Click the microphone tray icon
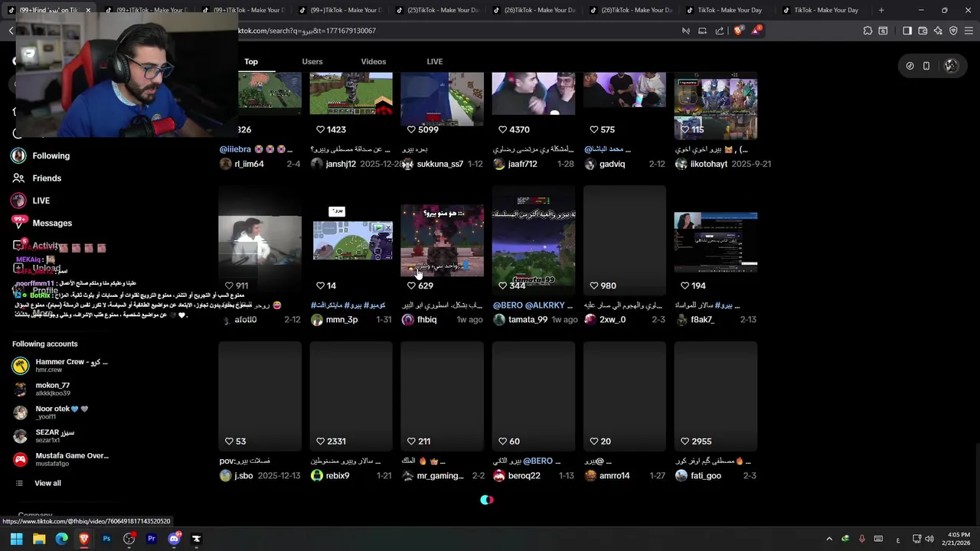The image size is (980, 551). coord(861,539)
